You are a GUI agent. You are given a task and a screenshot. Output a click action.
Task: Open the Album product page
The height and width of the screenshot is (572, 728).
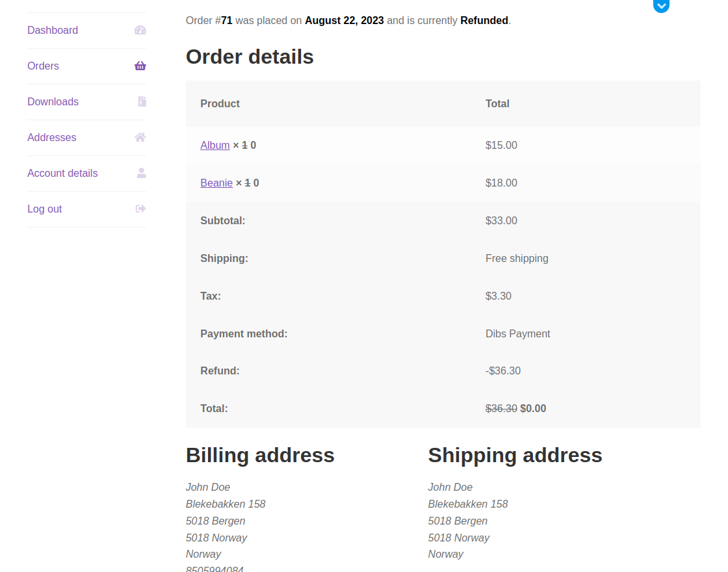tap(214, 145)
